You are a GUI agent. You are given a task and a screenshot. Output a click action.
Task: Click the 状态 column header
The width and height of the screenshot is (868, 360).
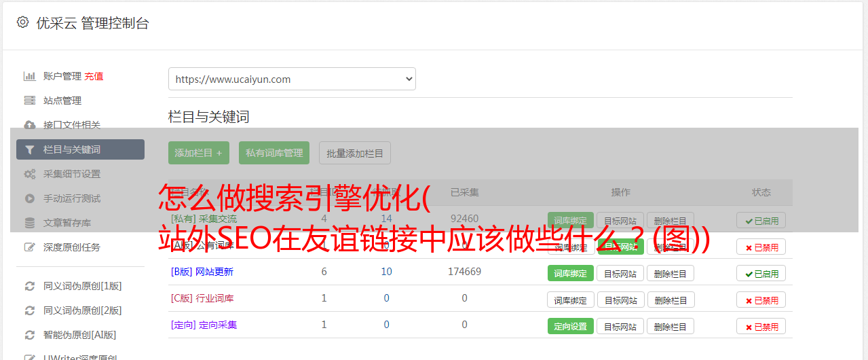pos(761,192)
